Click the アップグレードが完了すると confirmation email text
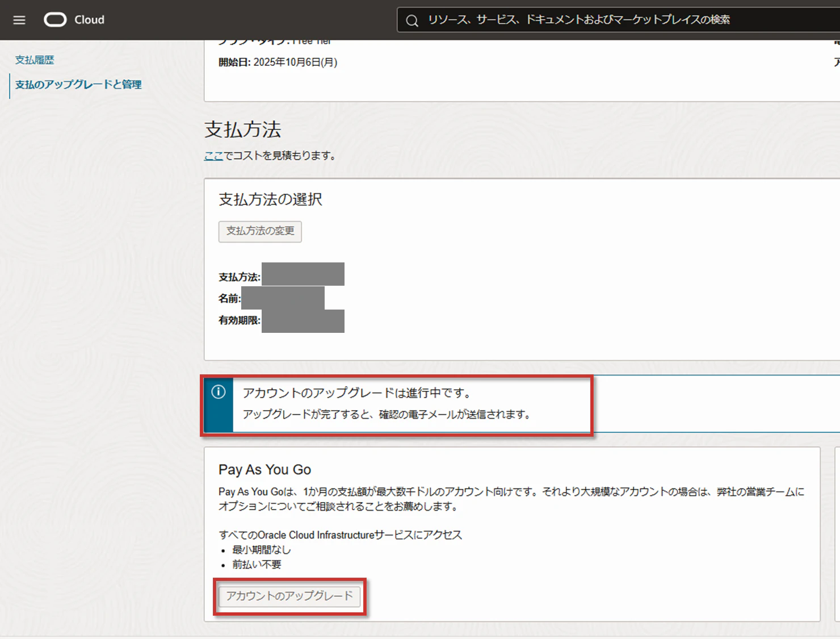Image resolution: width=840 pixels, height=639 pixels. pyautogui.click(x=388, y=415)
